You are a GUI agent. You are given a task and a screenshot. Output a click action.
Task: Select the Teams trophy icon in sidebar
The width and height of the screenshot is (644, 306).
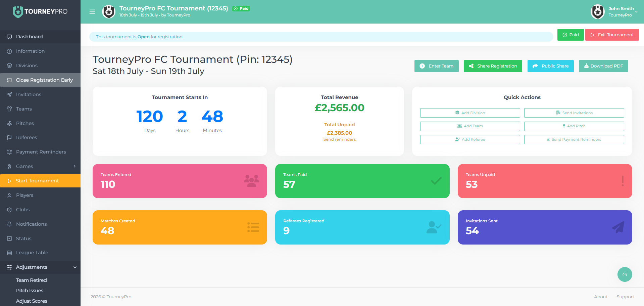coord(9,108)
